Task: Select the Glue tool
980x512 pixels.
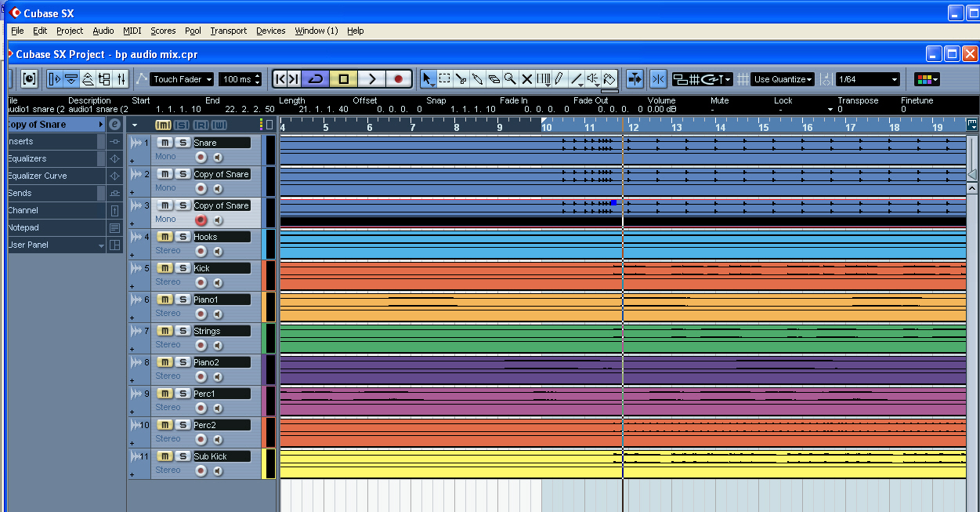Action: coord(477,79)
